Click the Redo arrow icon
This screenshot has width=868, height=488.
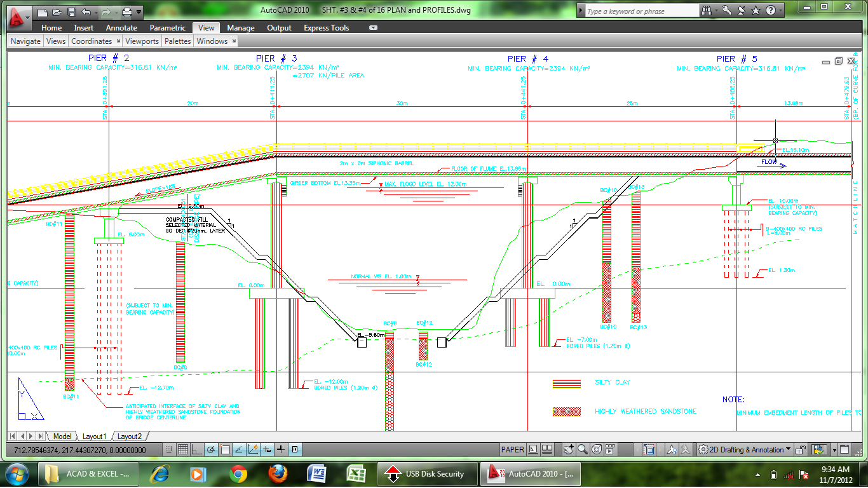(106, 13)
